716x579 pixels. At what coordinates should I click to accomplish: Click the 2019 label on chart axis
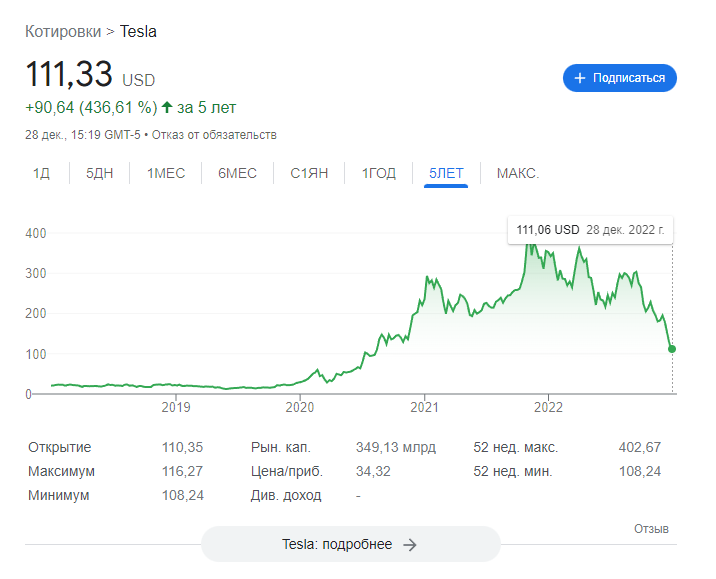(x=176, y=407)
